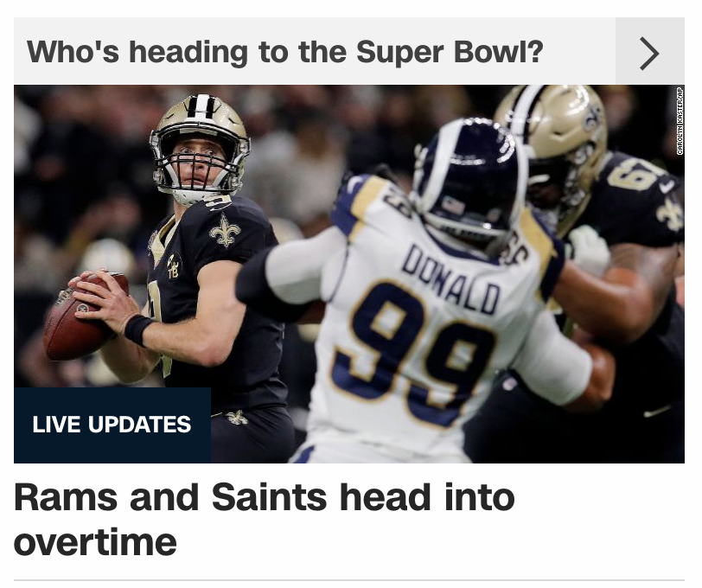Screen dimensions: 702x588
Task: Click "Rams and Saints" at start of the headline
Action: (x=171, y=497)
